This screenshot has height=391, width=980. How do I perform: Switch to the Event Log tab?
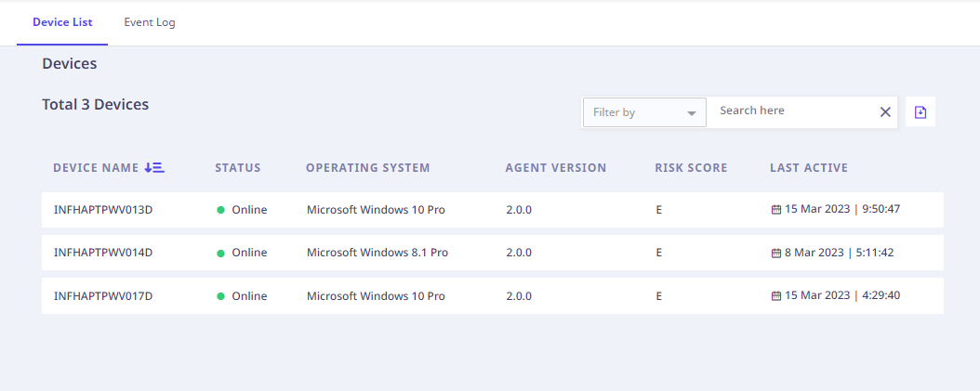[150, 22]
